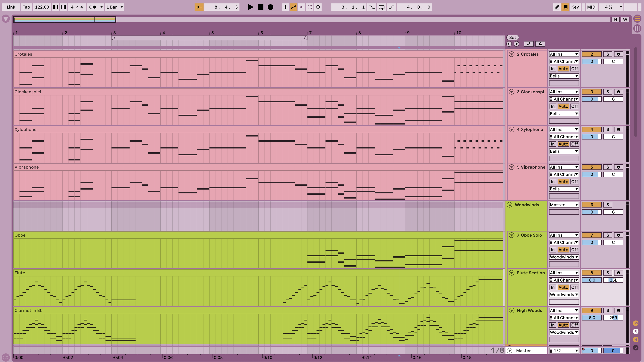Click the Set locator button

(513, 37)
